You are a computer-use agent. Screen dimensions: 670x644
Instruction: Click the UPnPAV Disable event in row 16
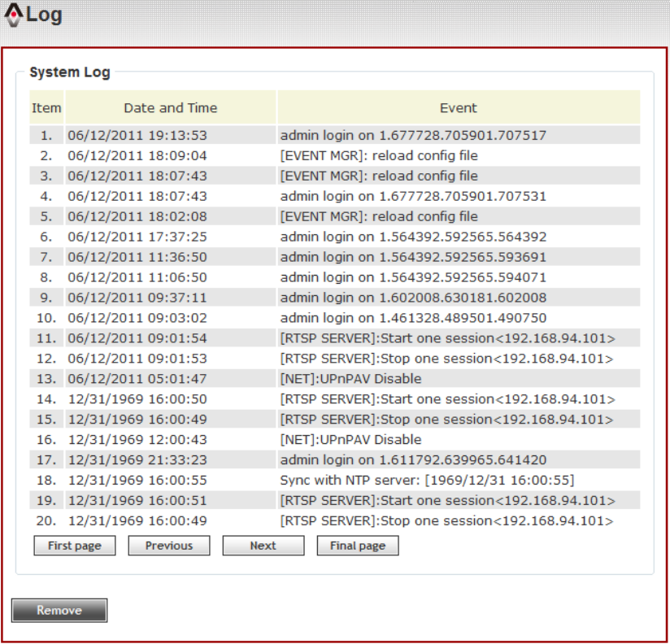(x=350, y=440)
